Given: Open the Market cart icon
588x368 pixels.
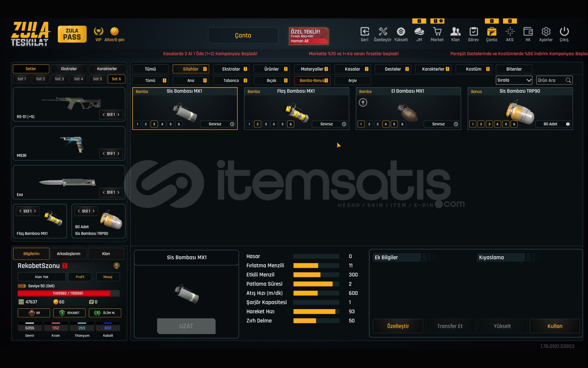Looking at the screenshot, I should [437, 32].
